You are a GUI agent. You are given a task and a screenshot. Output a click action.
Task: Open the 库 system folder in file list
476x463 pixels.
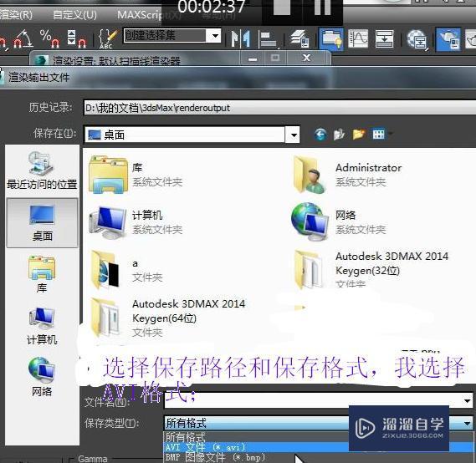[x=136, y=175]
